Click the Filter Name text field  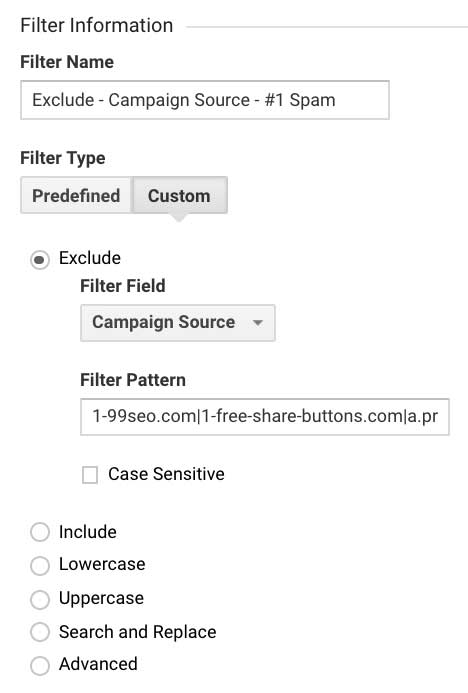[205, 100]
